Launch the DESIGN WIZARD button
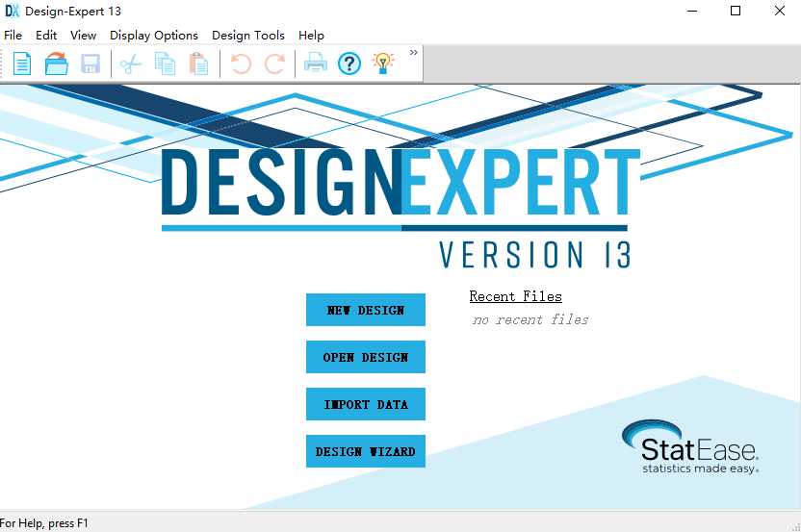Image resolution: width=801 pixels, height=532 pixels. [x=366, y=451]
